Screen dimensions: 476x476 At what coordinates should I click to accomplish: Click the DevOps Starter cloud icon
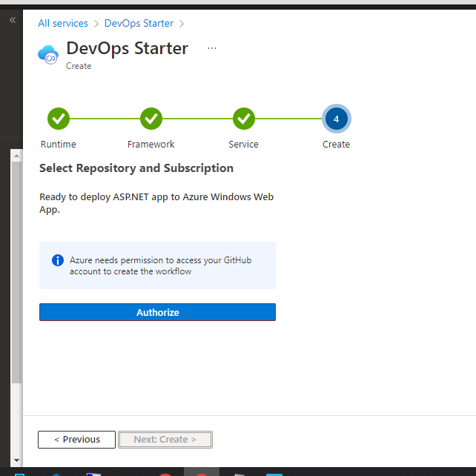(48, 54)
